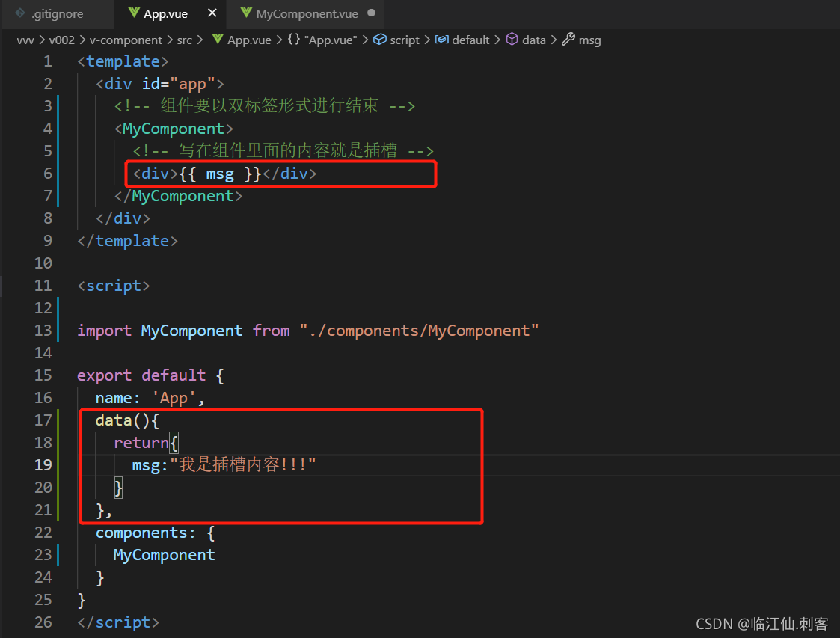Click the unsaved dot on MyComponent.vue tab
The image size is (840, 638).
(x=371, y=13)
